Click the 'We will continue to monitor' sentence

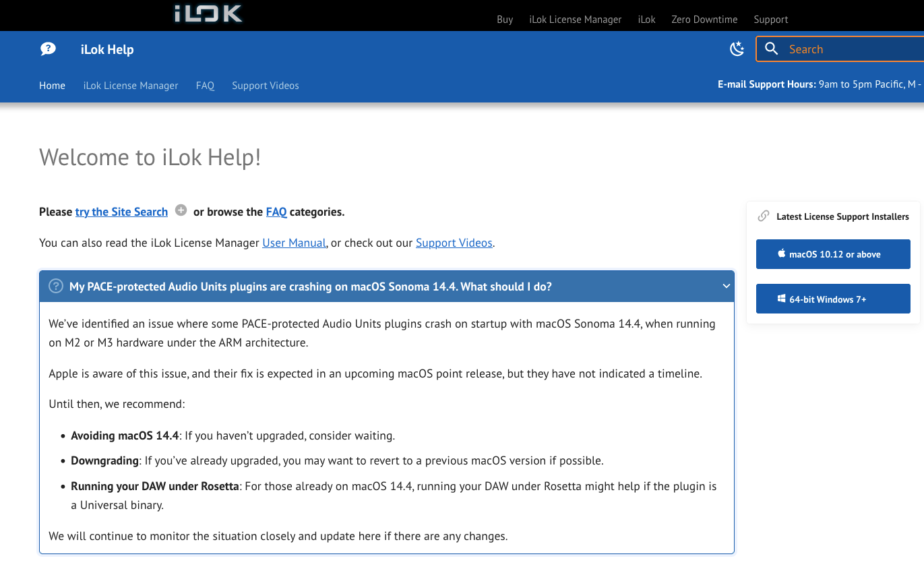[x=278, y=537]
